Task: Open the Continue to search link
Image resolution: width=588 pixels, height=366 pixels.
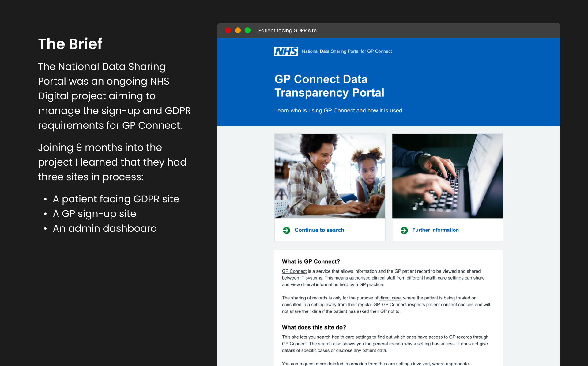Action: click(319, 230)
